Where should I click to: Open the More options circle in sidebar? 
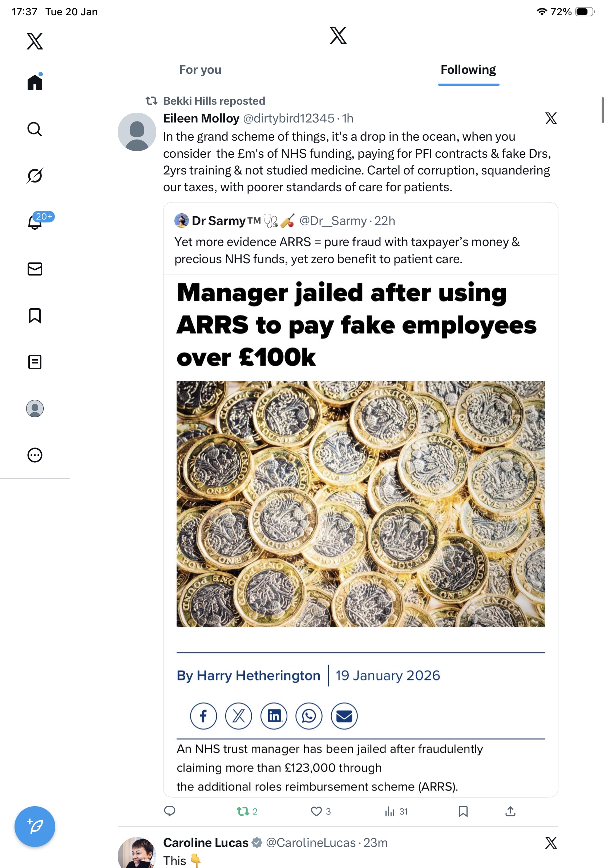pos(35,455)
